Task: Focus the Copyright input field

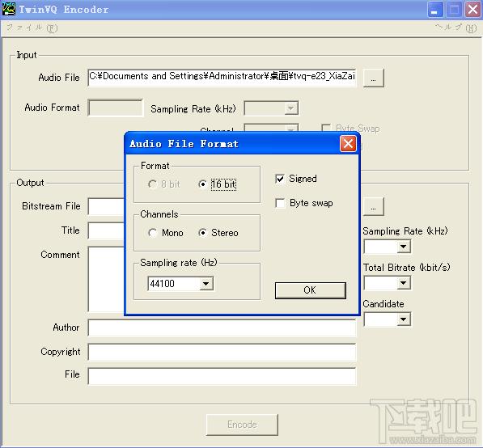Action: pos(222,352)
